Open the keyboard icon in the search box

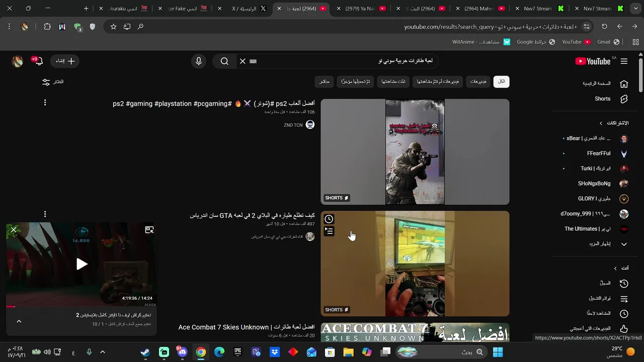pyautogui.click(x=253, y=61)
